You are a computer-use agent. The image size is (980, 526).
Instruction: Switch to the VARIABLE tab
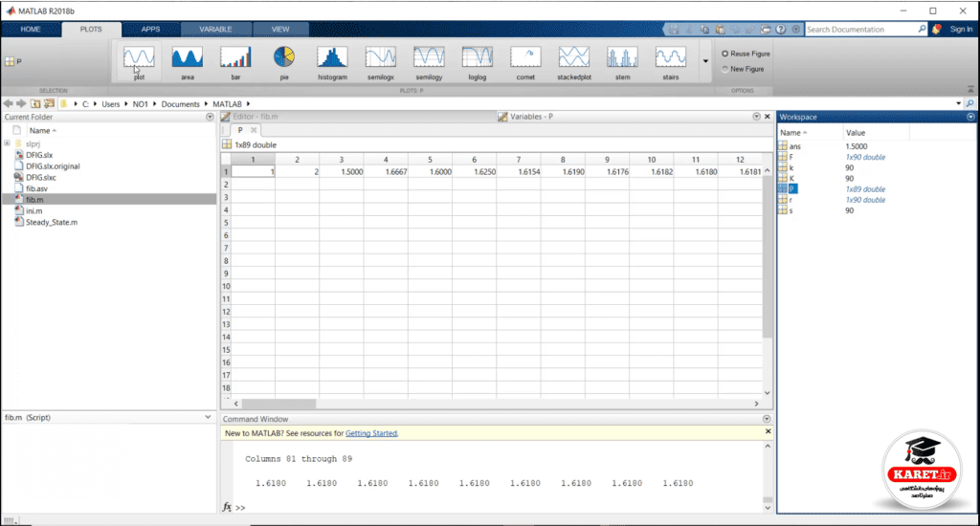[215, 30]
